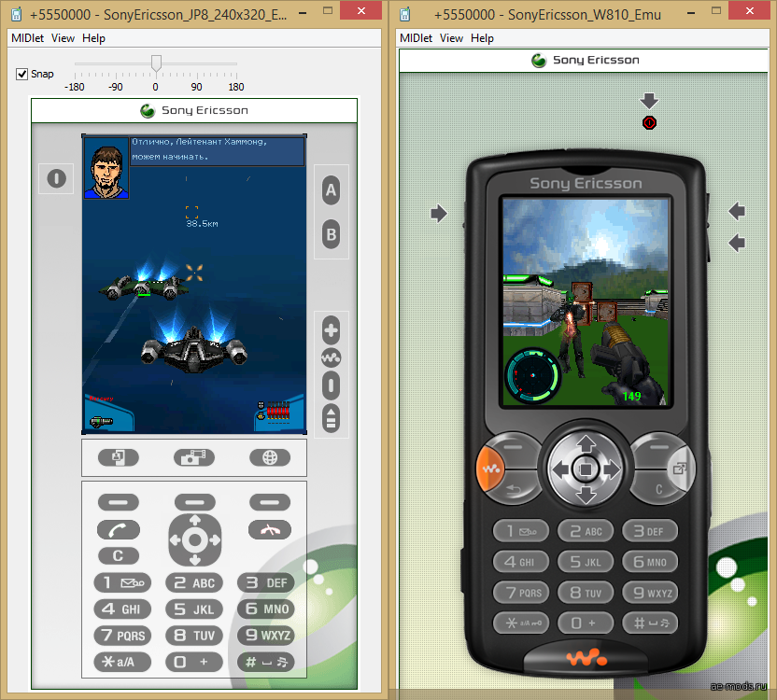Open the View menu in the W810 window
This screenshot has width=777, height=700.
(x=451, y=38)
